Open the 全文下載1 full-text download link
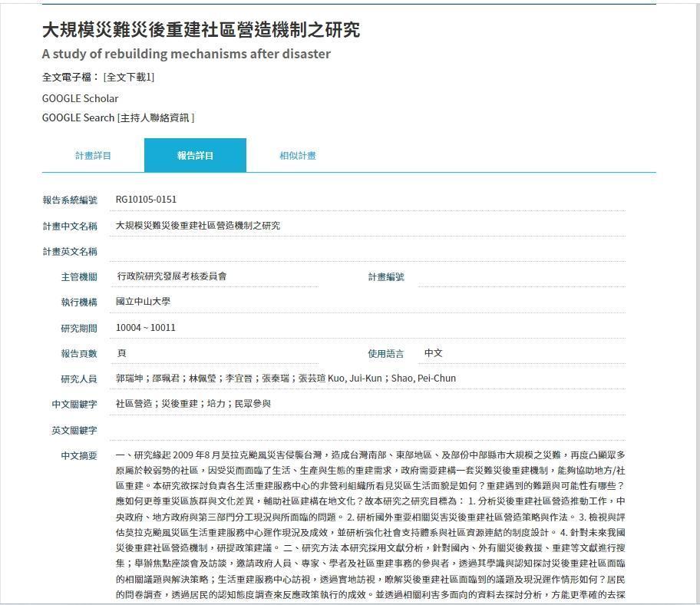700x605 pixels. pos(129,78)
